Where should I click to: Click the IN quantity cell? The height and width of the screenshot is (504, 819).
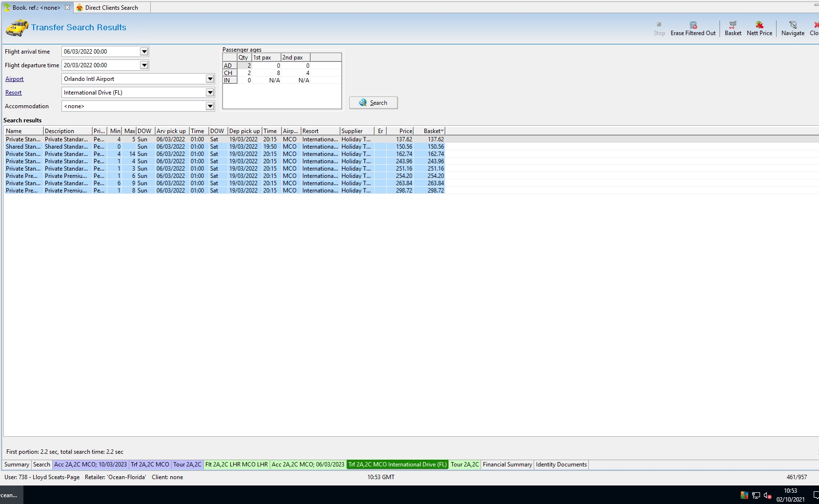[x=244, y=80]
